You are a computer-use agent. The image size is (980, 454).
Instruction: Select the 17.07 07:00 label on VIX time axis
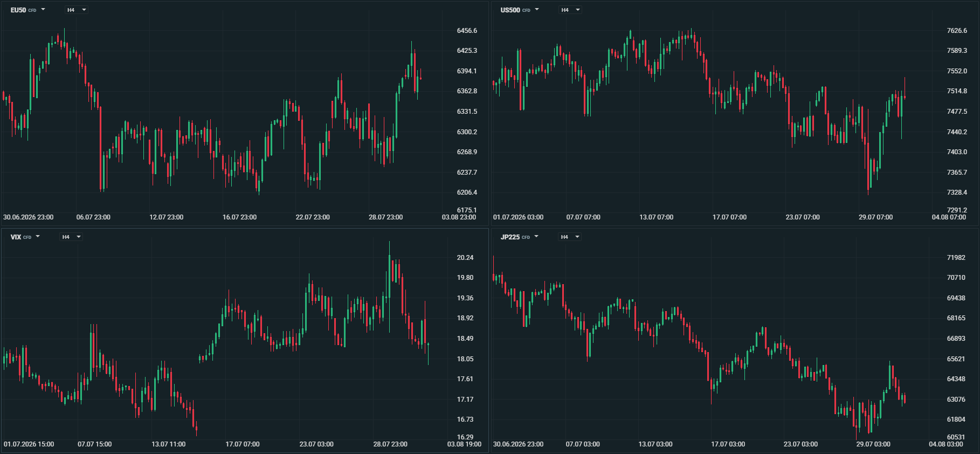(x=243, y=444)
